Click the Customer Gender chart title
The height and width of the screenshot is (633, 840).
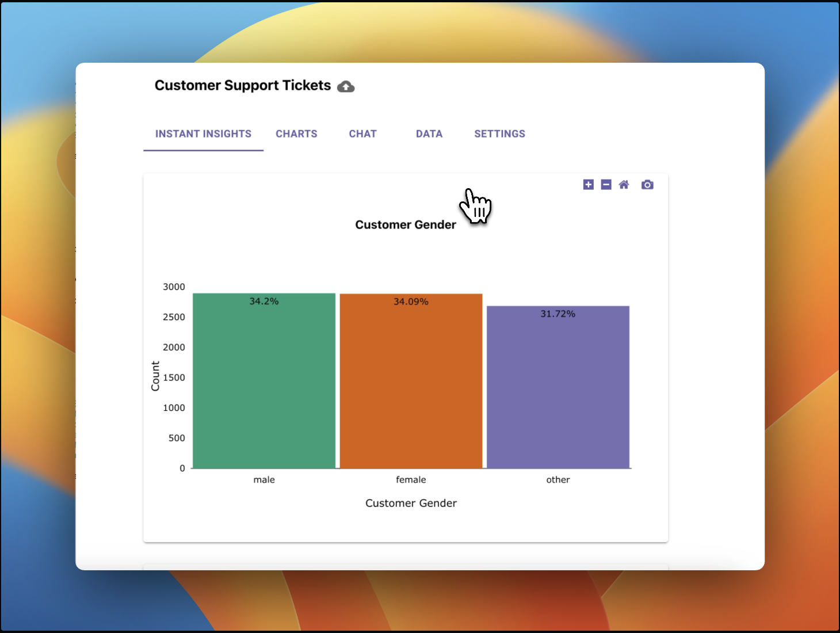coord(406,225)
